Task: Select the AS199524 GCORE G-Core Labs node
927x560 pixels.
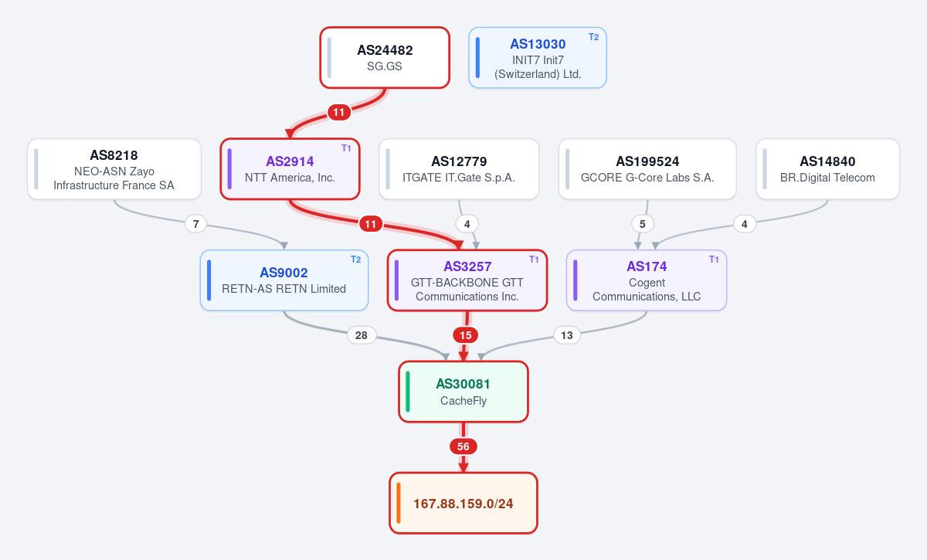Action: 647,169
